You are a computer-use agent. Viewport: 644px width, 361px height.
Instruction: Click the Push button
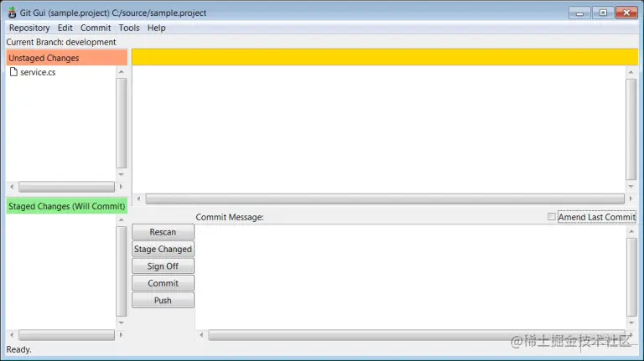pos(163,301)
